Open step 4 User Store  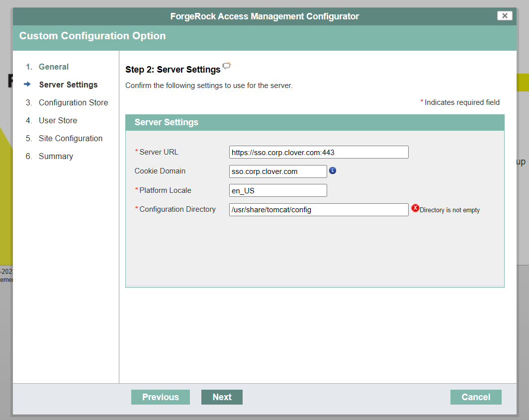tap(58, 120)
